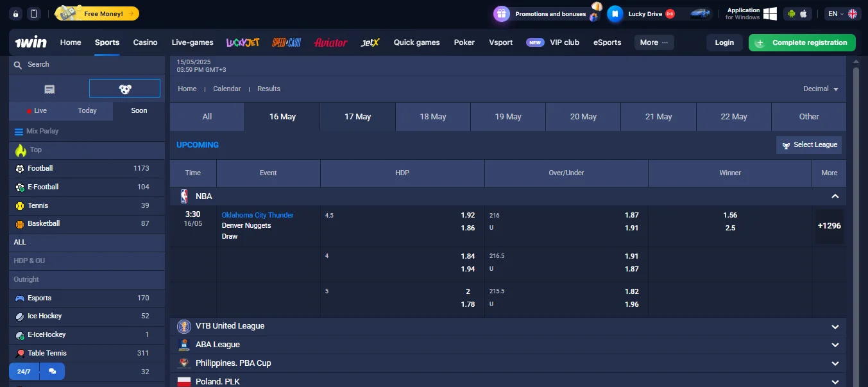Click the Android app download icon
The height and width of the screenshot is (387, 868).
[x=790, y=13]
